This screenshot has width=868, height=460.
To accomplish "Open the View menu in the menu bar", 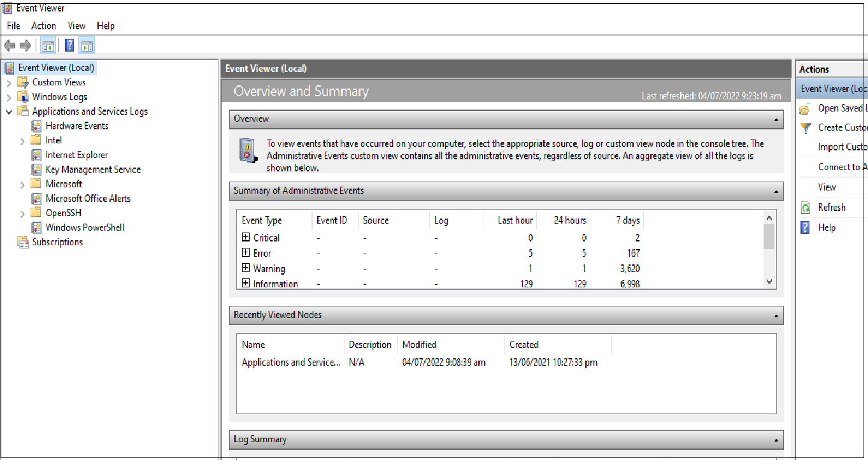I will pyautogui.click(x=76, y=25).
